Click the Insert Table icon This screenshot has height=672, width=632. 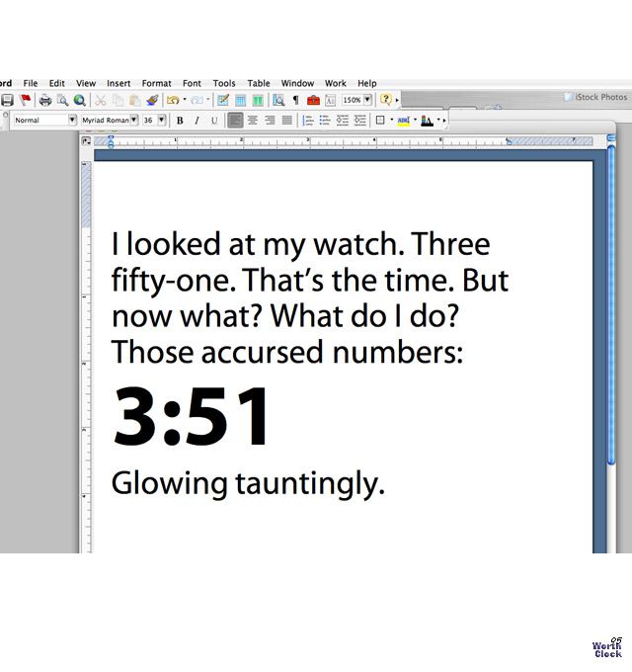[240, 100]
